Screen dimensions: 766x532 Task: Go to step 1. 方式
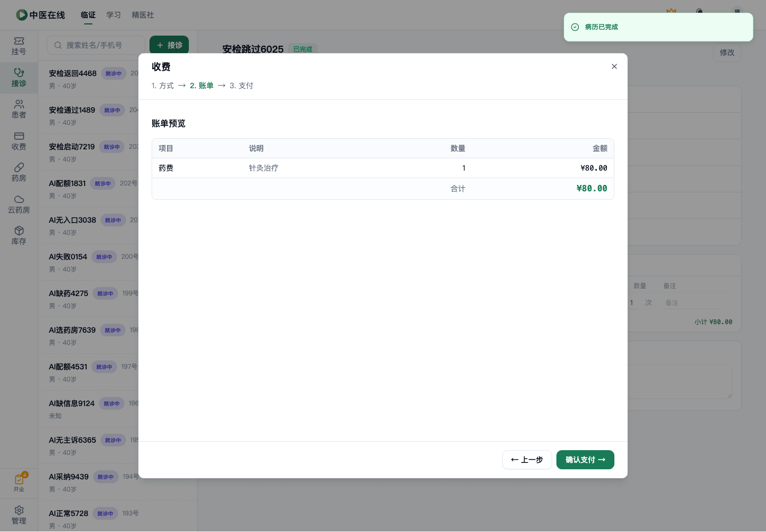[x=163, y=86]
